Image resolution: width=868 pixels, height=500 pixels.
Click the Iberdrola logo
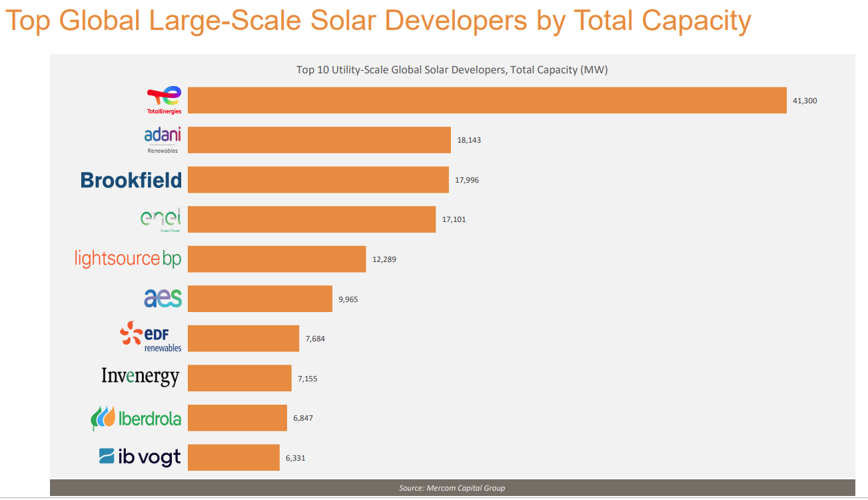[x=136, y=418]
